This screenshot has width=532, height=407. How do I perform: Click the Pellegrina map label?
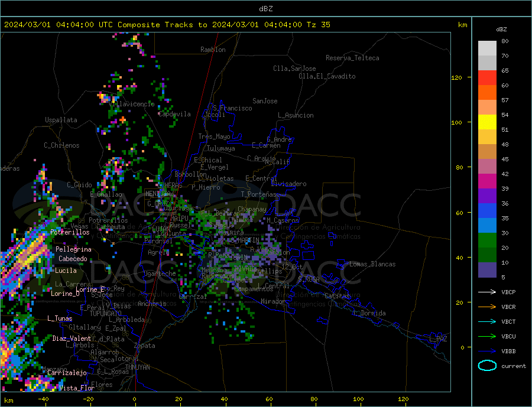tap(73, 249)
